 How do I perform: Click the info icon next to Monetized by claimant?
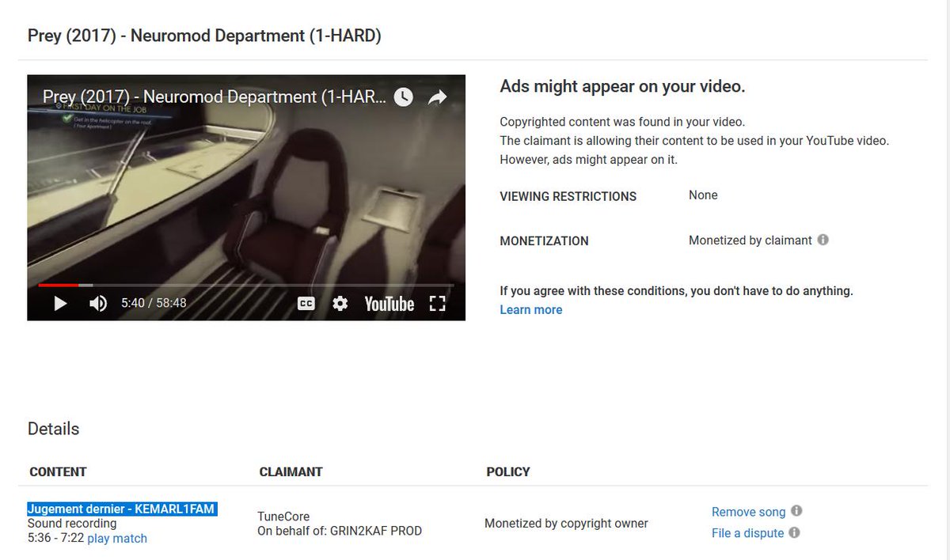823,240
